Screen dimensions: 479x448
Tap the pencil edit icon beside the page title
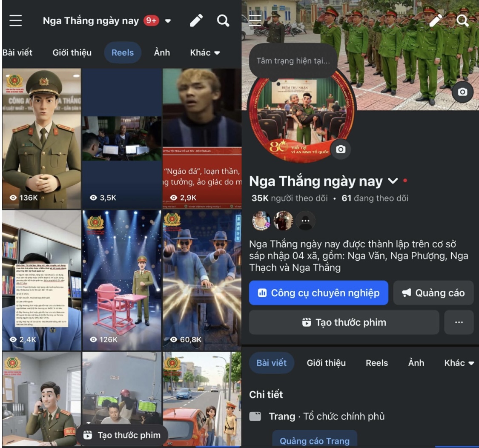coord(196,20)
